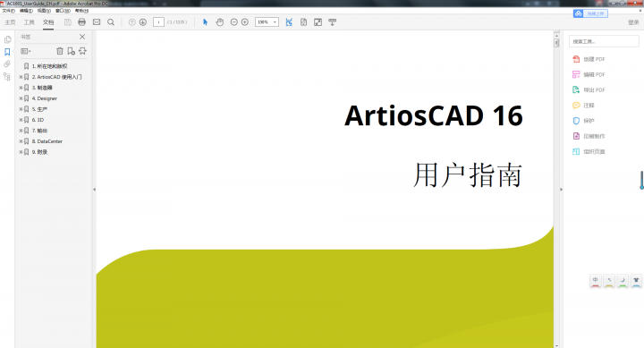The image size is (644, 348).
Task: Click the search tools input field
Action: (x=604, y=41)
